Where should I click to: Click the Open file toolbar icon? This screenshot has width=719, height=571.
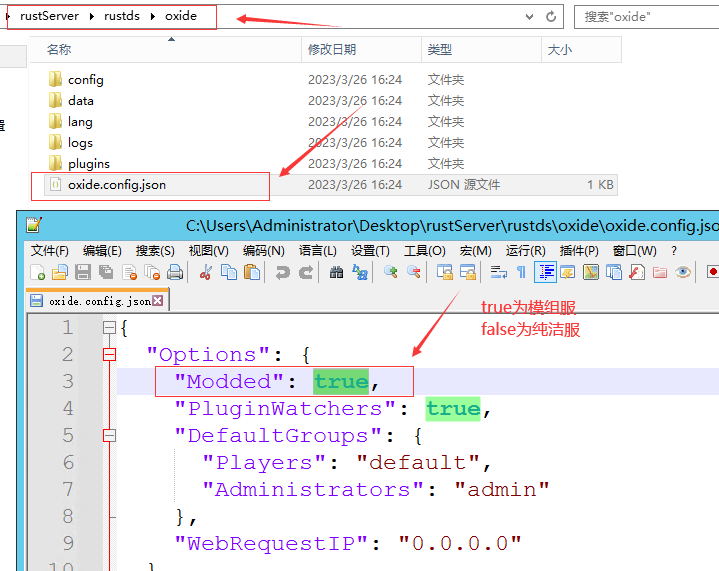(x=60, y=272)
